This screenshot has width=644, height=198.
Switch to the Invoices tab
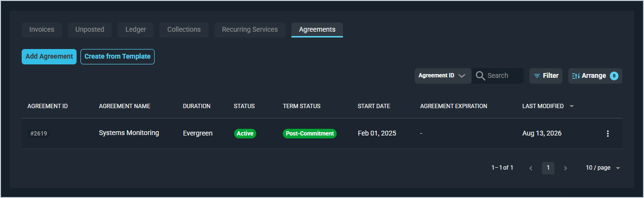tap(42, 29)
